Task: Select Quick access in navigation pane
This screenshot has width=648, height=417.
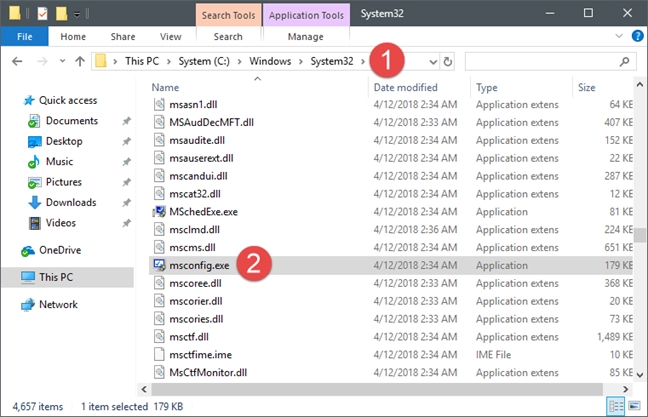Action: pos(68,100)
